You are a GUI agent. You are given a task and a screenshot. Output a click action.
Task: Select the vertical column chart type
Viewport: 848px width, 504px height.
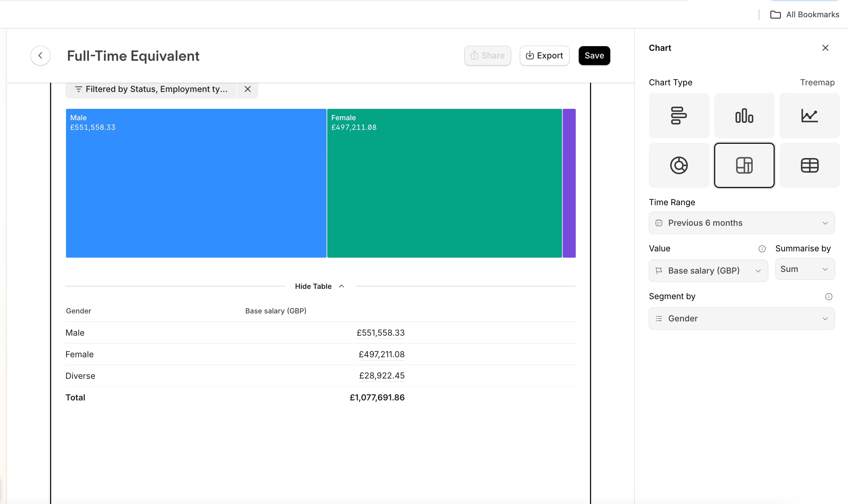point(744,116)
